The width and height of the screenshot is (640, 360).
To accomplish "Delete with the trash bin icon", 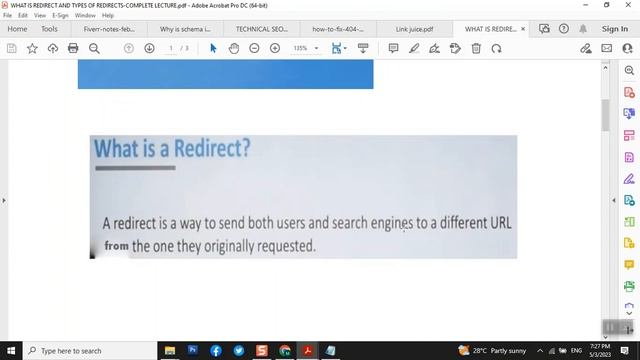I will pyautogui.click(x=476, y=49).
